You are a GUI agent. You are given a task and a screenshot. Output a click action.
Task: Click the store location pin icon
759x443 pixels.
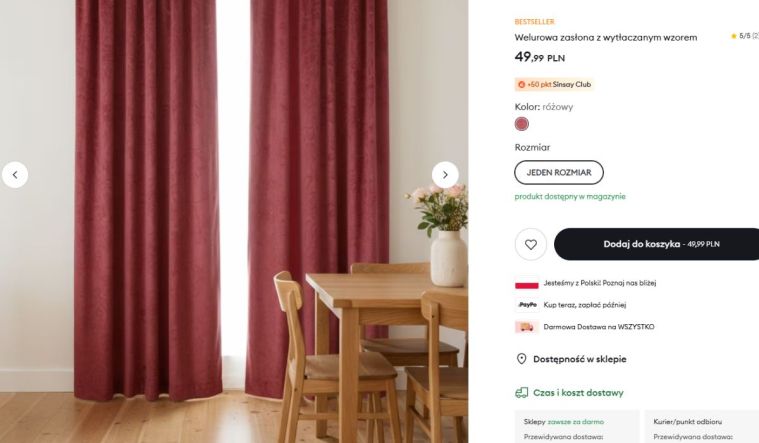[521, 359]
